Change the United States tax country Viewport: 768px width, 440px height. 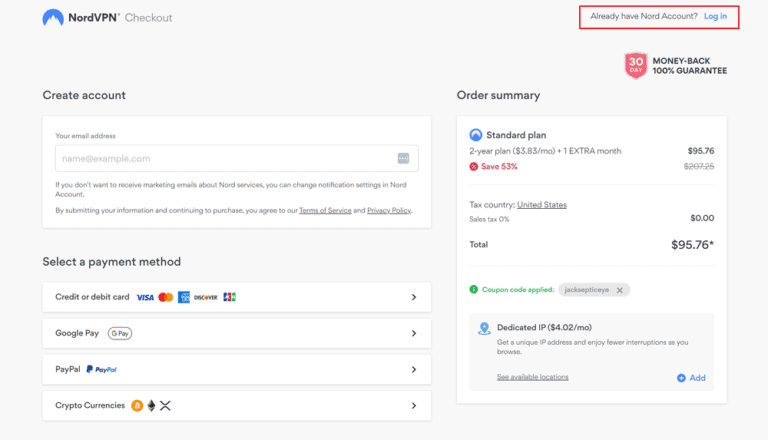tap(542, 205)
